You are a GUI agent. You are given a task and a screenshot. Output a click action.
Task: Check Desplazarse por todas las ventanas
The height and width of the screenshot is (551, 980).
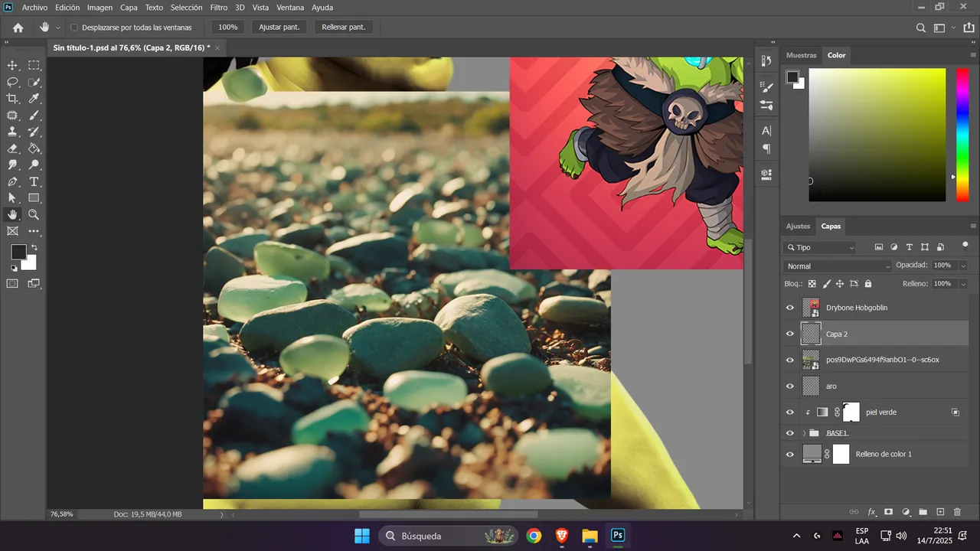(74, 28)
